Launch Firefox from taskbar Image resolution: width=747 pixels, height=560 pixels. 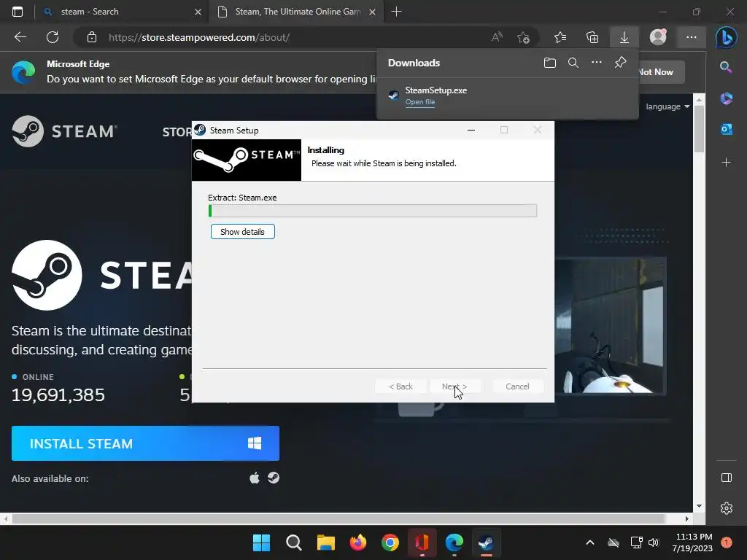(357, 542)
